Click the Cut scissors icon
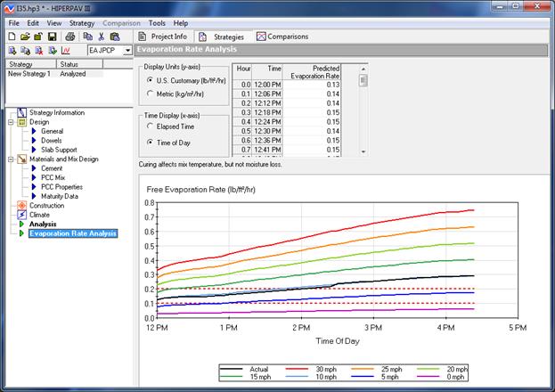 [x=102, y=37]
